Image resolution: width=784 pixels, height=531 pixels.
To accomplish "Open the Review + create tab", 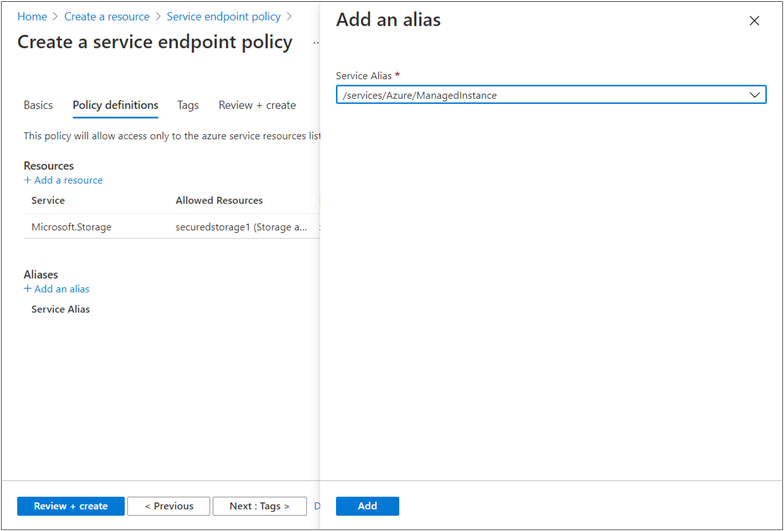I will point(257,105).
